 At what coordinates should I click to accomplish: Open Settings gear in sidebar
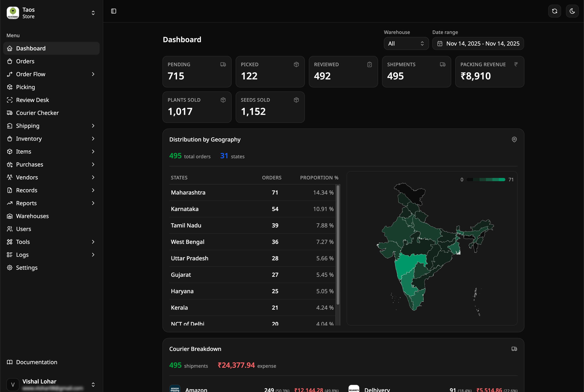[10, 268]
